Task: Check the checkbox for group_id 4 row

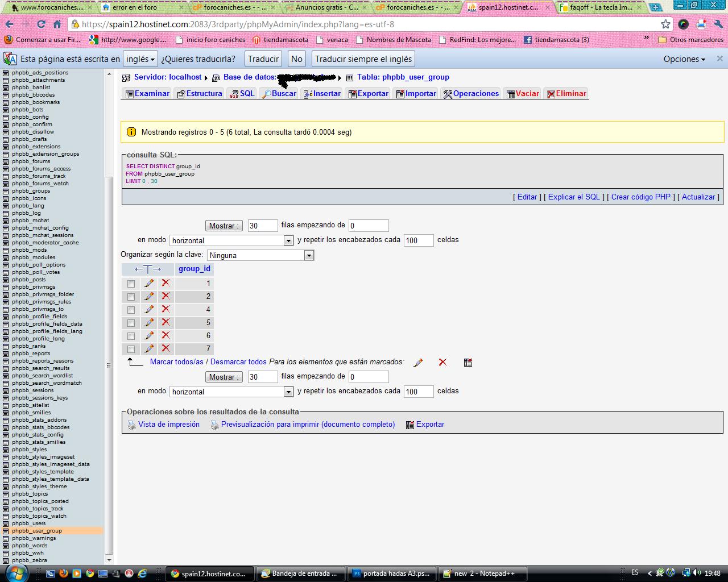Action: [x=131, y=310]
